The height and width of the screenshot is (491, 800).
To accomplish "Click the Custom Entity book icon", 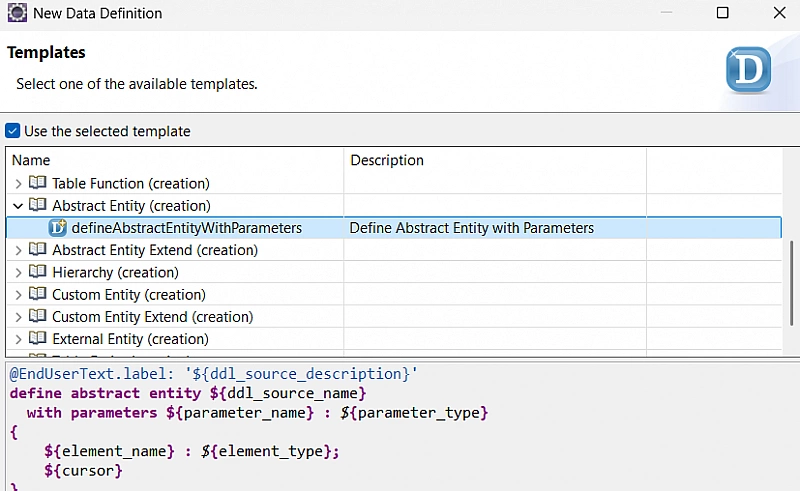I will (38, 295).
